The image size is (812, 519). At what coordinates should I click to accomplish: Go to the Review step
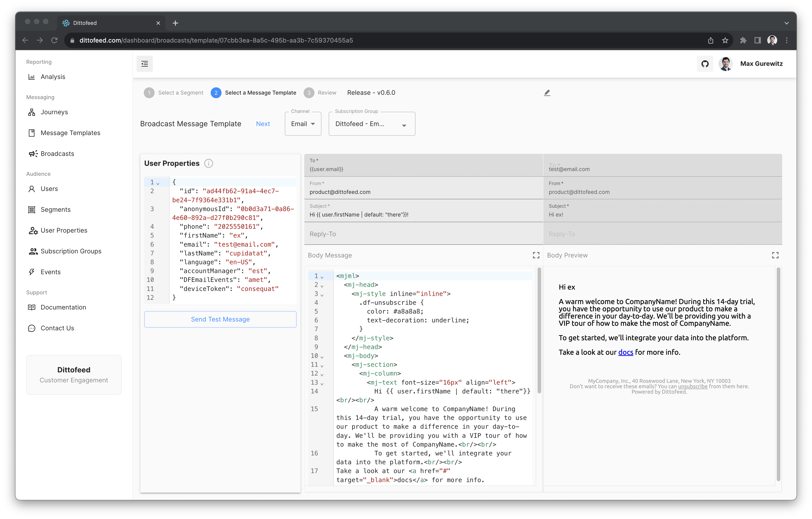320,93
